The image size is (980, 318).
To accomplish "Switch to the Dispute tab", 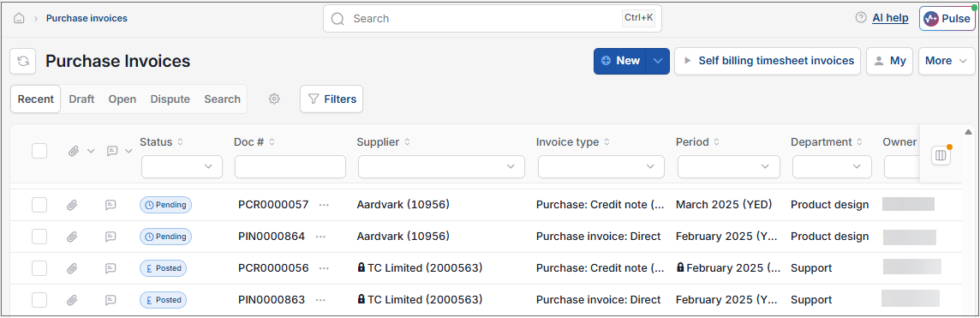I will 170,99.
